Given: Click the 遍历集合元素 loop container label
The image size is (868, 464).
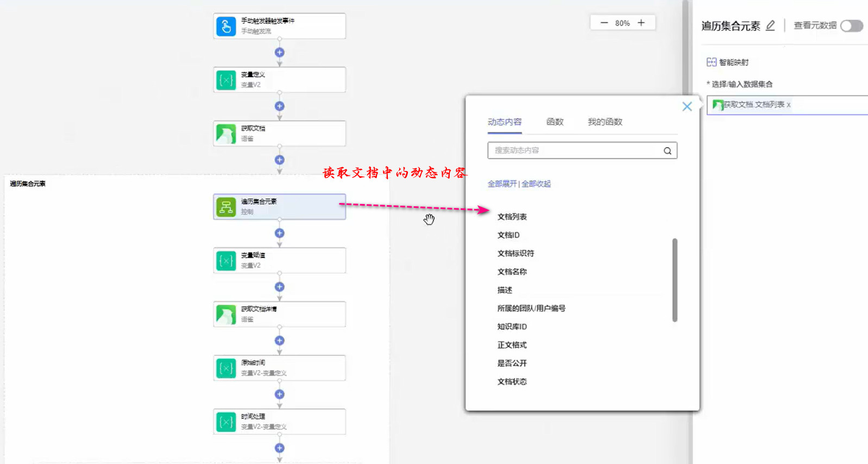Looking at the screenshot, I should 28,184.
